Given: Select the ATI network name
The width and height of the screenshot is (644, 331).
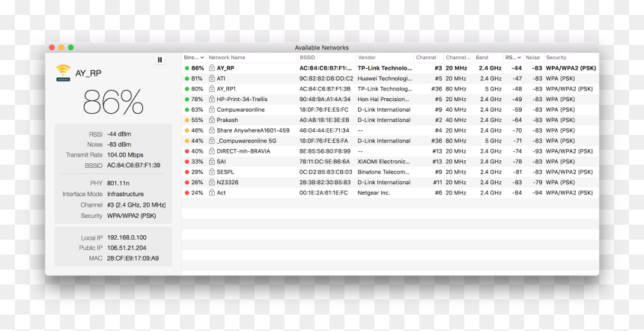Looking at the screenshot, I should click(x=221, y=79).
